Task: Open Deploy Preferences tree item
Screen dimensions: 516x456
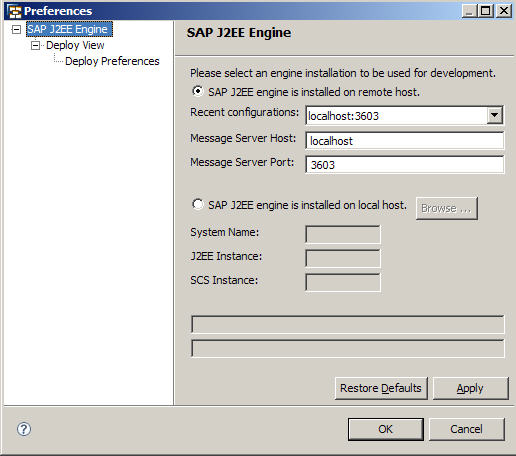Action: (112, 61)
